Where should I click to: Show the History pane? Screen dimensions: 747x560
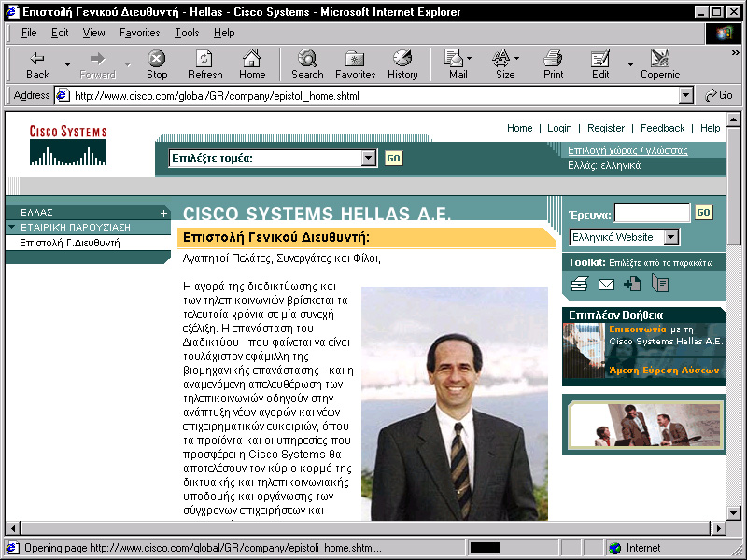coord(402,64)
